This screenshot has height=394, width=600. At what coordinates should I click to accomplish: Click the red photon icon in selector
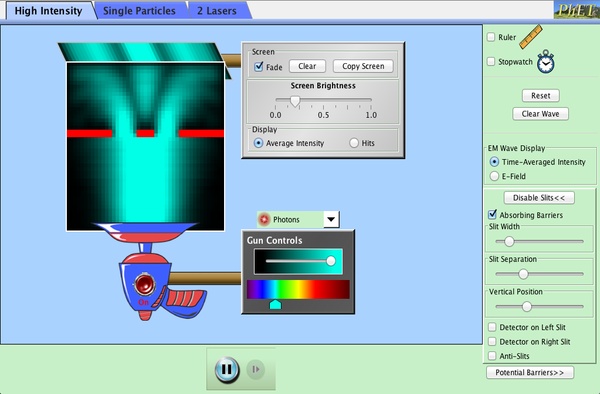coord(264,220)
